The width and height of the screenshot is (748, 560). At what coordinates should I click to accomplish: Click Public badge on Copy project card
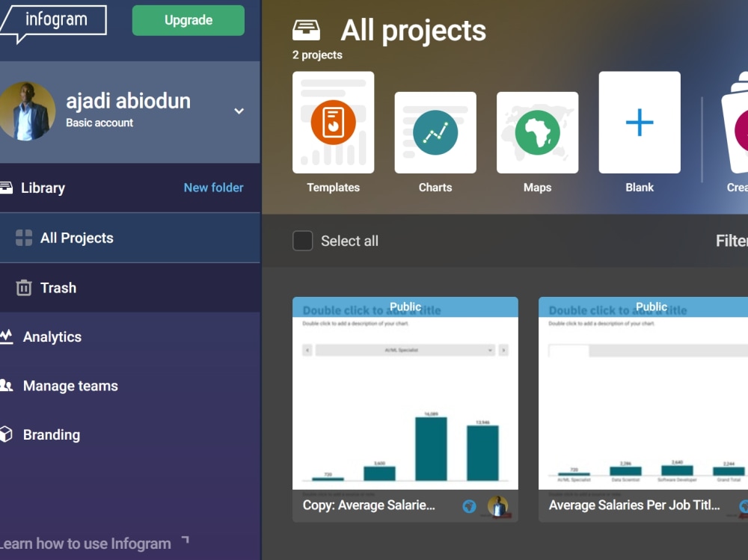click(405, 307)
